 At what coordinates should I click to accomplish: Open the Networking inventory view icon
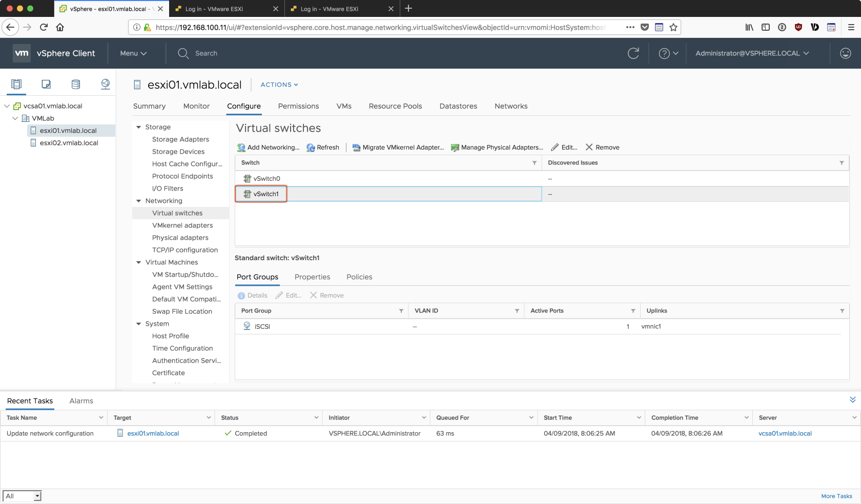pos(106,84)
